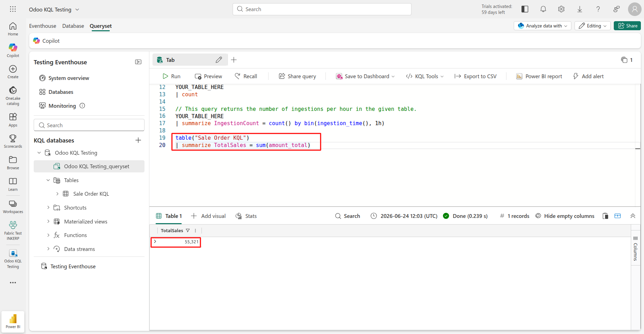Open the Columns side panel
Image resolution: width=644 pixels, height=334 pixels.
pos(635,248)
